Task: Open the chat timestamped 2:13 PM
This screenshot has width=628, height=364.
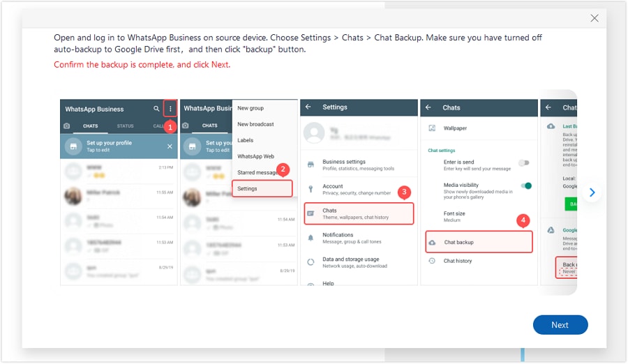Action: coord(119,172)
